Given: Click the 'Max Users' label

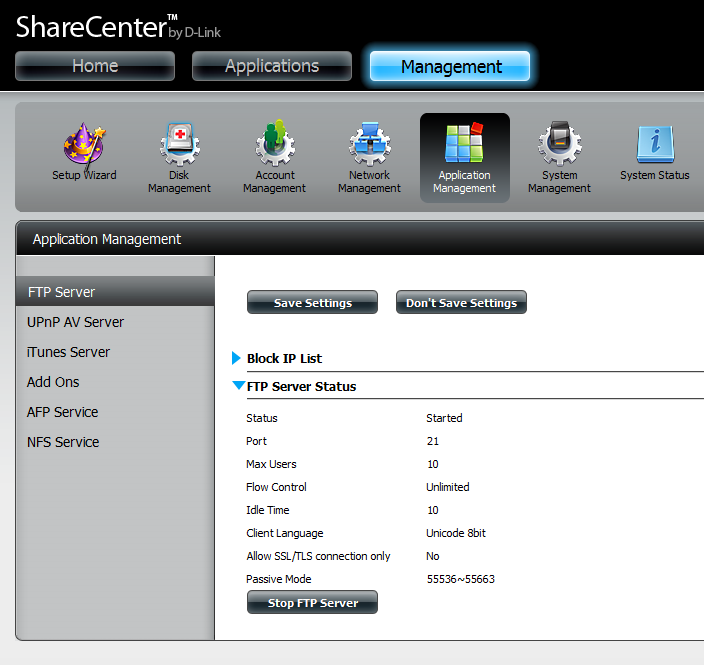Looking at the screenshot, I should 271,464.
